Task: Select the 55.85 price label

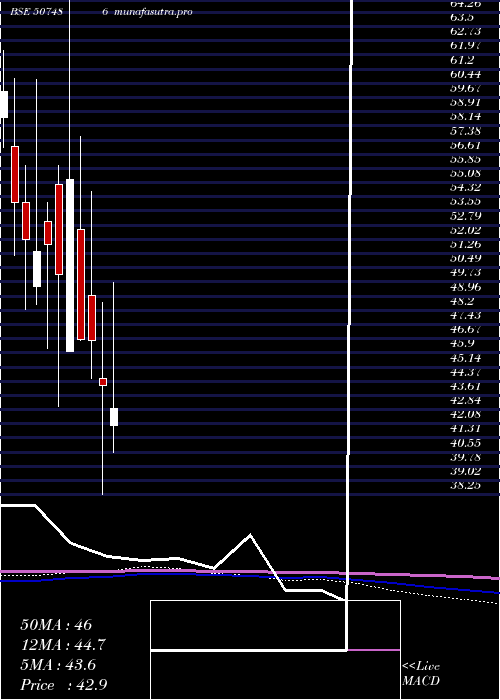Action: coord(465,159)
